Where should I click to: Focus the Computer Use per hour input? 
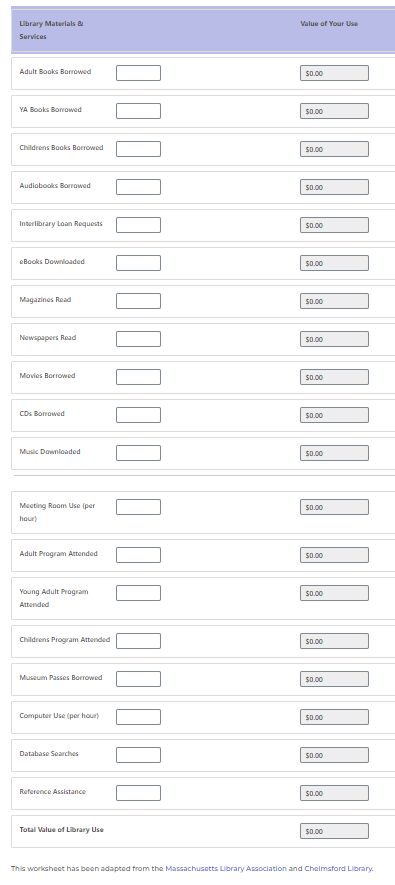point(138,717)
